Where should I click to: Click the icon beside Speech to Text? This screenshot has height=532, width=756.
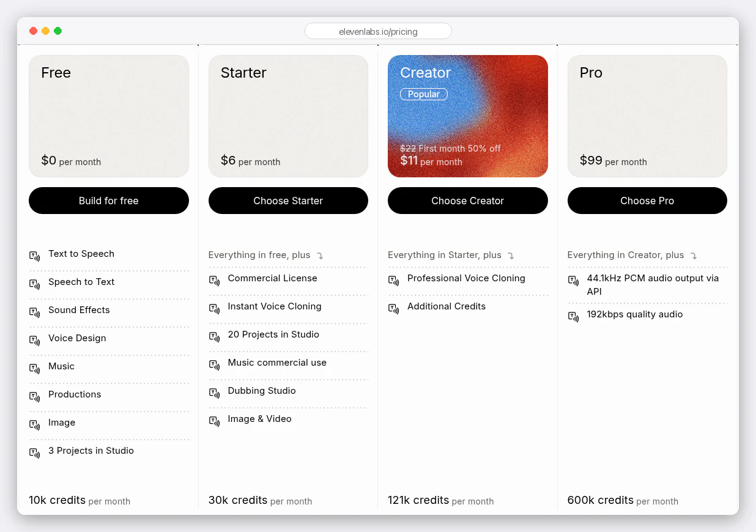point(35,284)
